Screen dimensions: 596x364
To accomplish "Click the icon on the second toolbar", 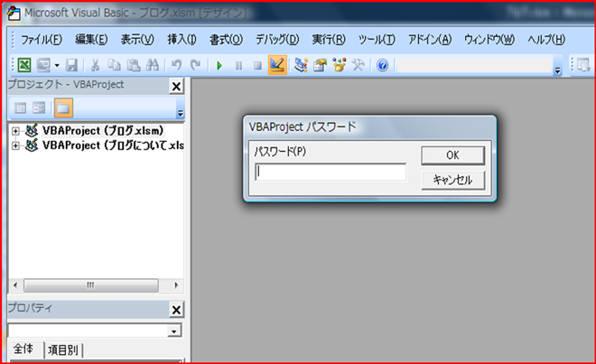I will pos(582,65).
